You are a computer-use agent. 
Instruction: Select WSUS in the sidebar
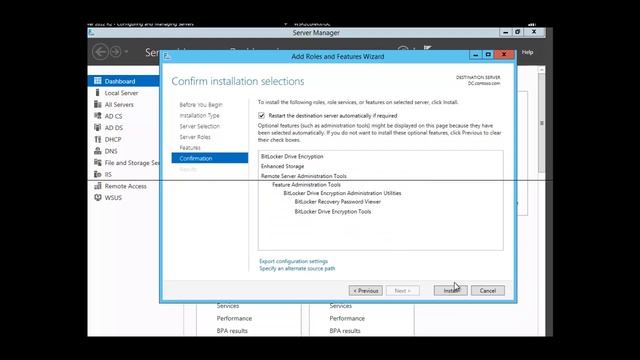click(x=113, y=198)
